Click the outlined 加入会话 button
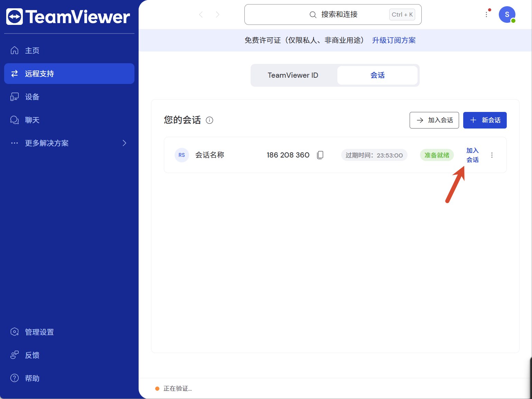532x399 pixels. pos(434,120)
